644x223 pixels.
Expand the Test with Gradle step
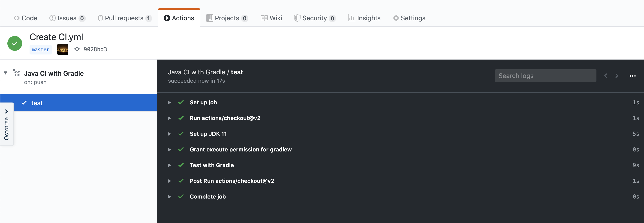pyautogui.click(x=169, y=165)
